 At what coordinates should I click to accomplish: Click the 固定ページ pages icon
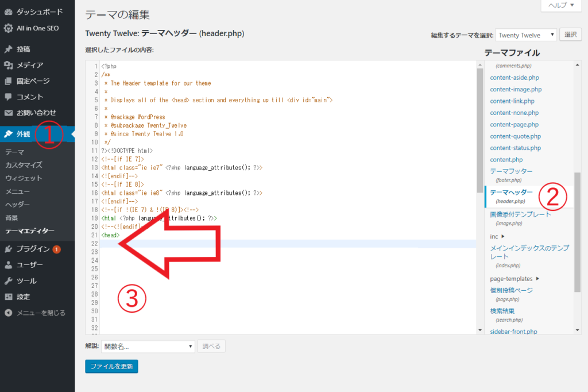coord(8,81)
